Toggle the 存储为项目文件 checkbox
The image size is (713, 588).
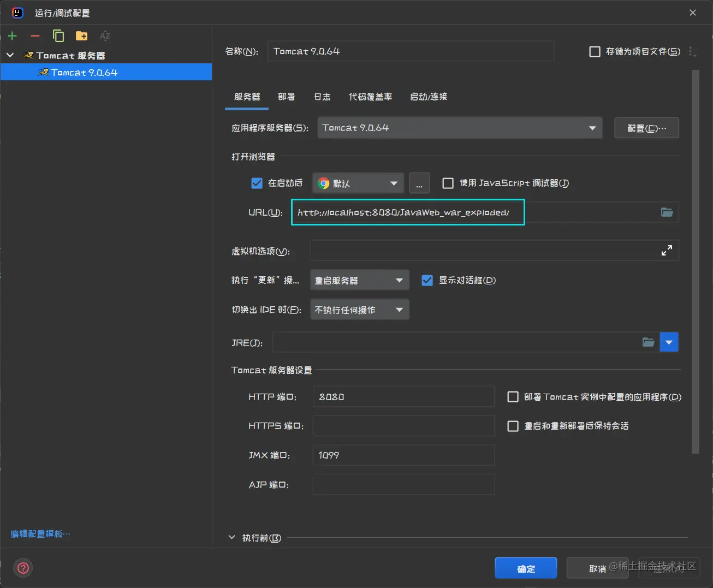pos(595,51)
